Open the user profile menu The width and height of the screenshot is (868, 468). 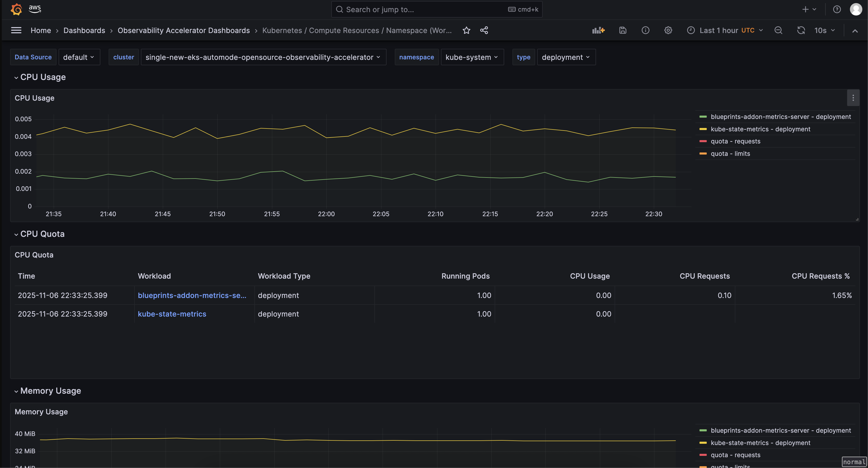[856, 9]
